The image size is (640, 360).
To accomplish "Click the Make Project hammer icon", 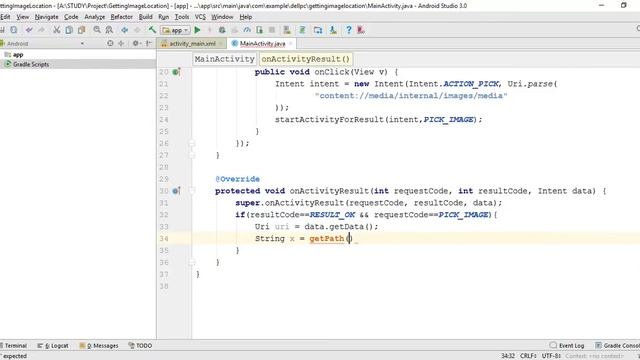I will [152, 30].
